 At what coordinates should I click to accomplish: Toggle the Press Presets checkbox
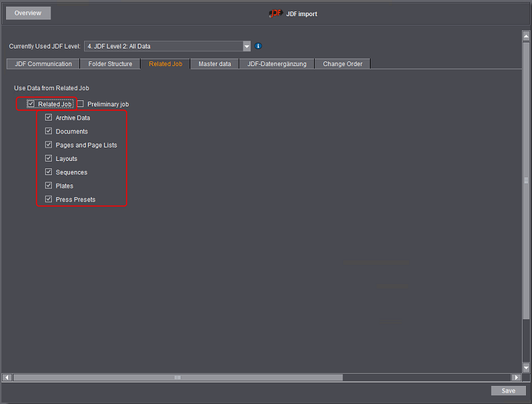[x=48, y=199]
